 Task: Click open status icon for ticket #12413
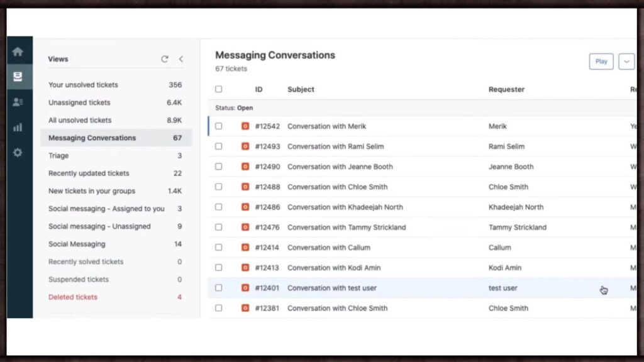click(x=245, y=268)
